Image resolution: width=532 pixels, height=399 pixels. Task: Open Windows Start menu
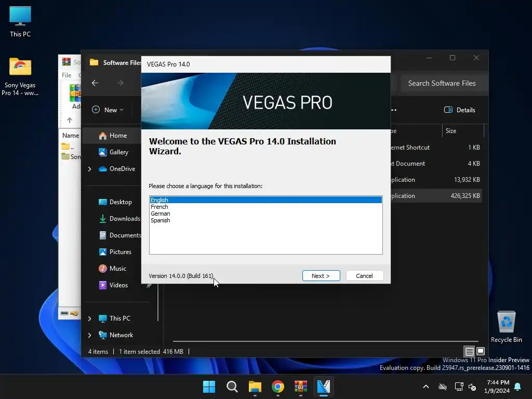click(x=209, y=387)
